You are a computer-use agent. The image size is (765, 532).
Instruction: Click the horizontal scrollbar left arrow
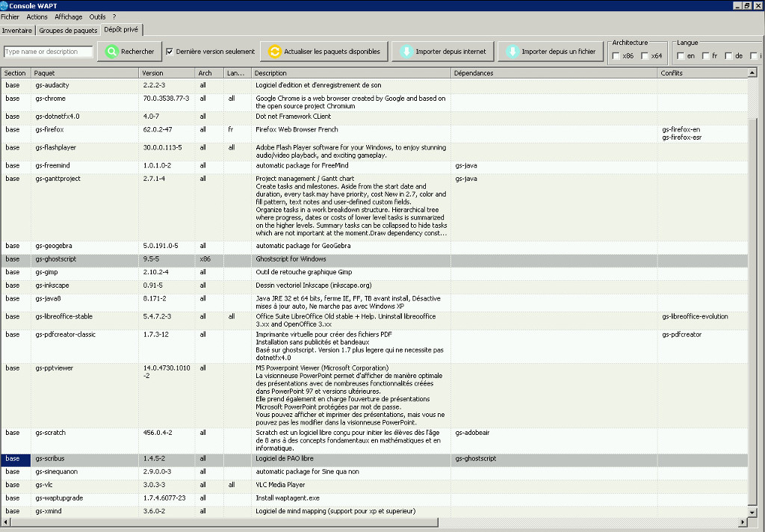coord(5,522)
